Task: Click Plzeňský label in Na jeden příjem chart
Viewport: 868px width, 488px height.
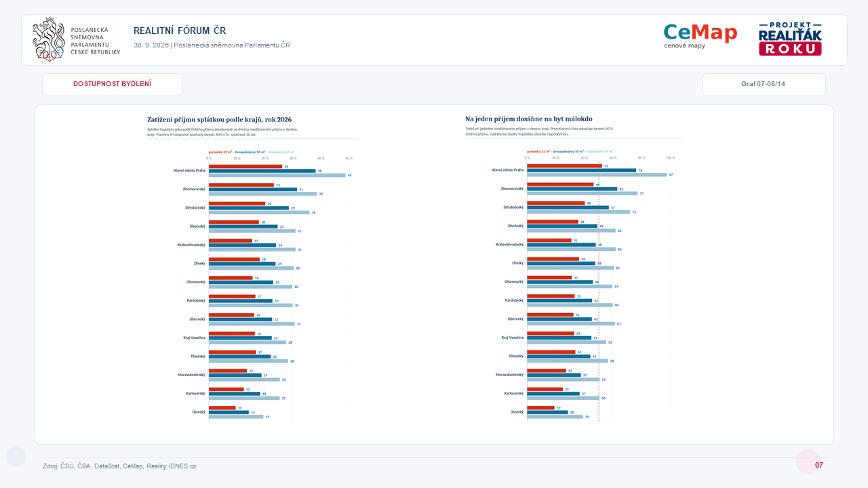Action: pyautogui.click(x=516, y=356)
